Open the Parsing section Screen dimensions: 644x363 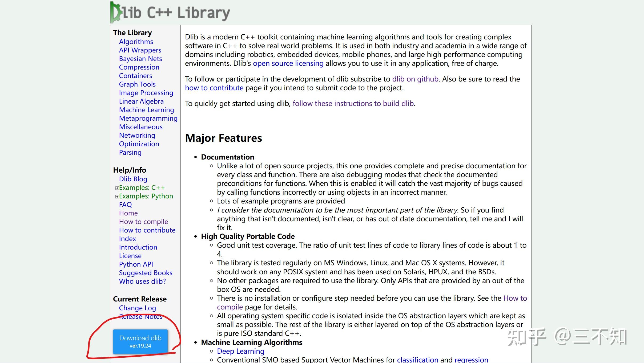(130, 152)
